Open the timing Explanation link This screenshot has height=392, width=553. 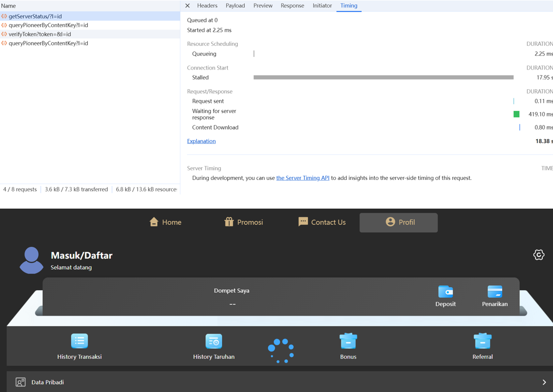pos(201,141)
